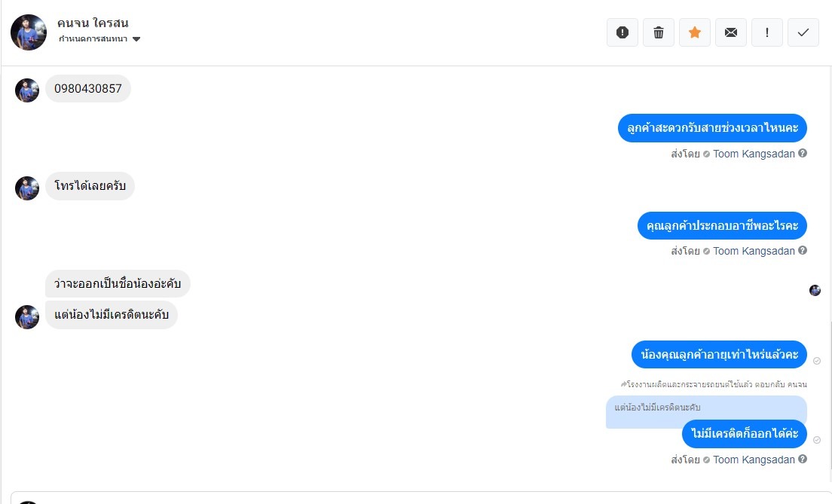Screen dimensions: 832x504
Task: Mark conversation done with the checkmark
Action: [803, 32]
